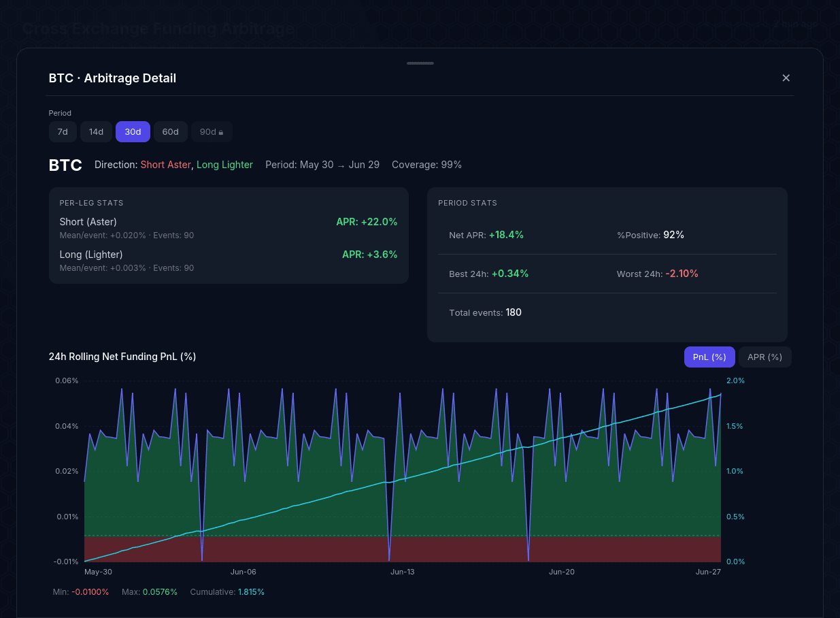Click the 2.0% right axis label

[736, 380]
